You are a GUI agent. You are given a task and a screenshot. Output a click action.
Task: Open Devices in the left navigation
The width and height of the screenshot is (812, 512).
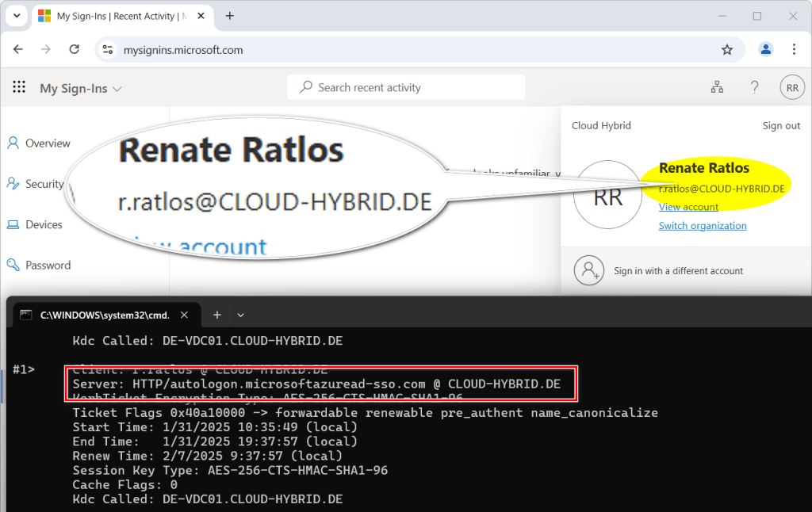coord(44,225)
